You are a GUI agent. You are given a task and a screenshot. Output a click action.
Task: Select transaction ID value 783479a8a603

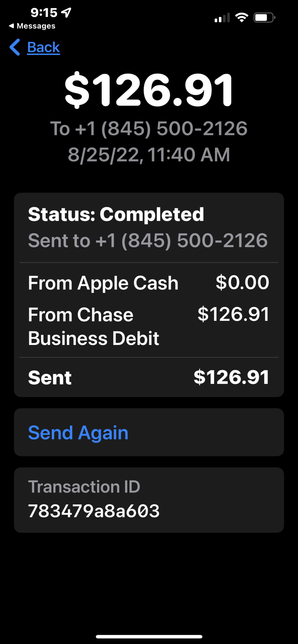click(94, 511)
